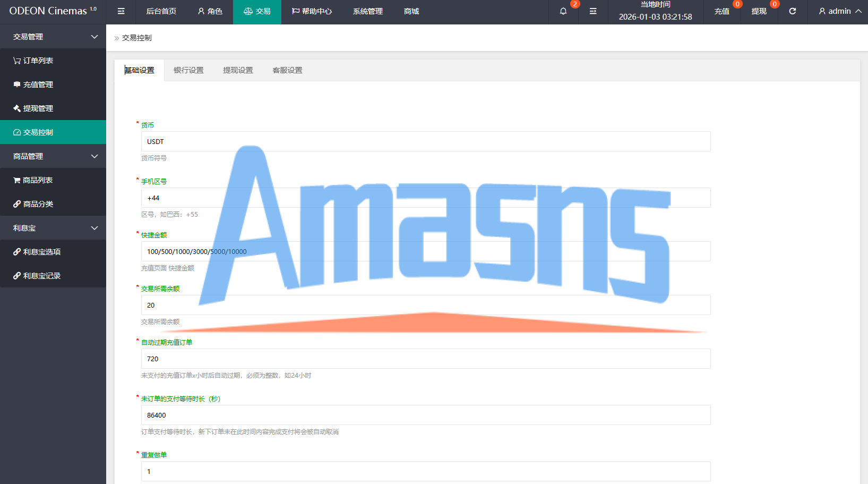Click the field containing 86400
The image size is (868, 484).
426,415
